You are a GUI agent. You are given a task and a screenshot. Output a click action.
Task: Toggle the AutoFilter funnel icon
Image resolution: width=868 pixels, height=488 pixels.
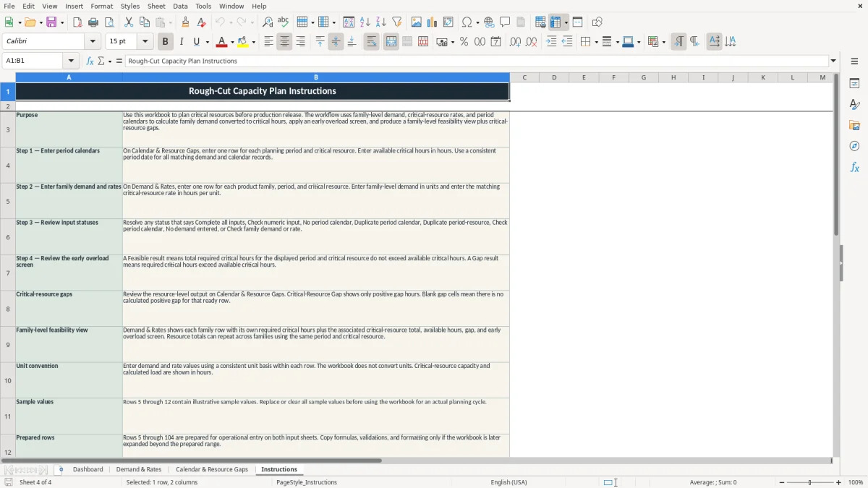point(397,22)
